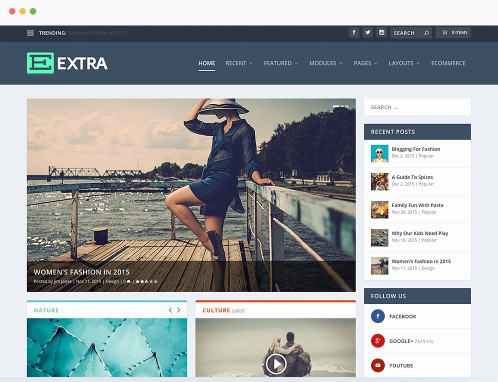This screenshot has height=382, width=498.
Task: Click the top bar Search field
Action: point(411,33)
